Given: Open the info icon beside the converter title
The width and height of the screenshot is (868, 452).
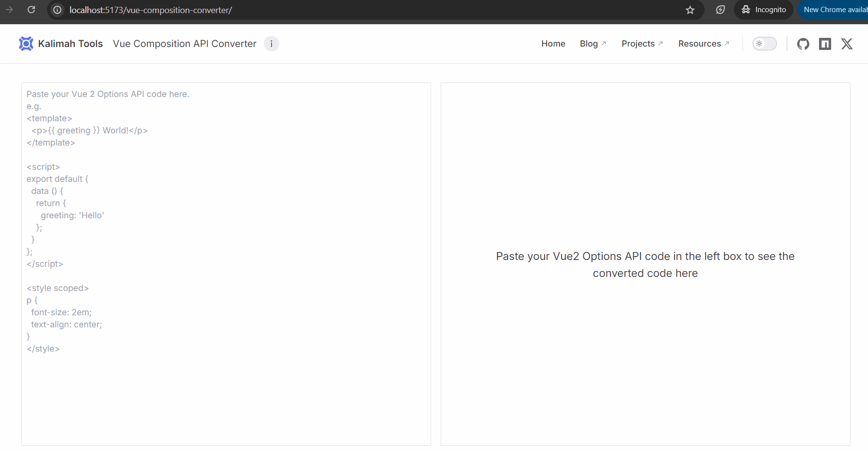Looking at the screenshot, I should coord(272,44).
